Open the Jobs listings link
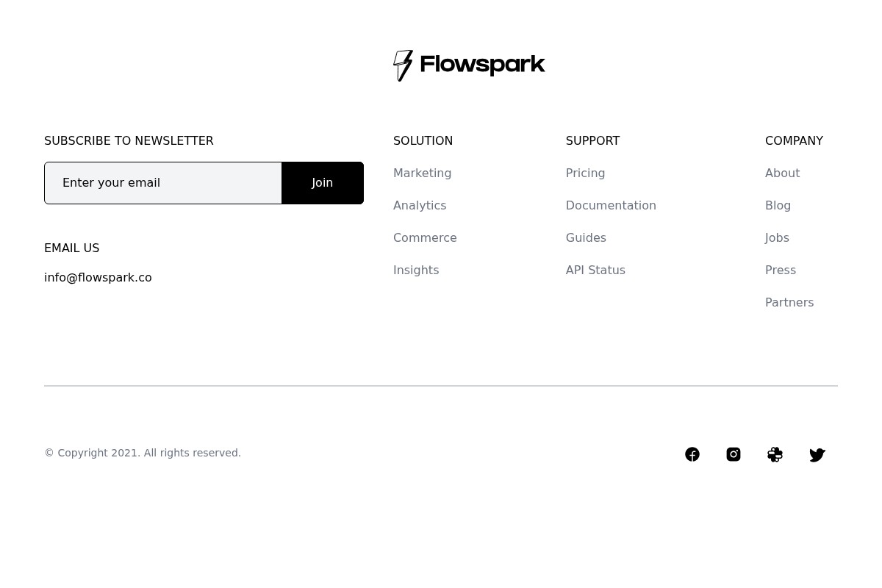This screenshot has width=882, height=588. coord(776,237)
